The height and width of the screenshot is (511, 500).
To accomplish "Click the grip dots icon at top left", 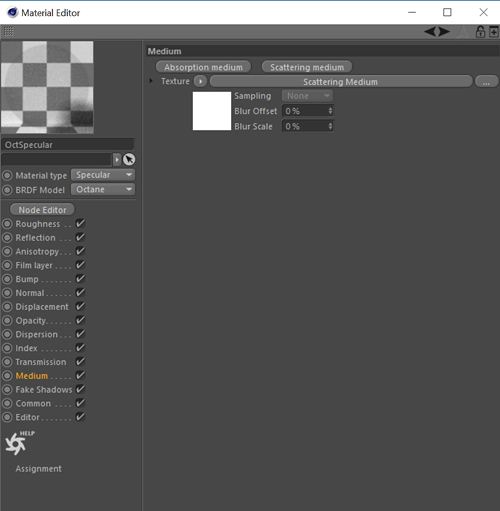I will point(9,32).
